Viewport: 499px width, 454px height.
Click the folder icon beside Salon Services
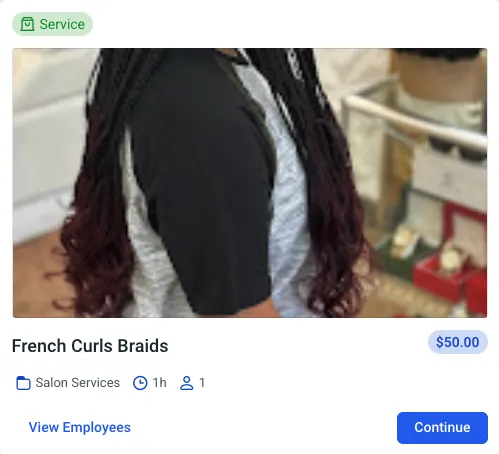[x=23, y=383]
